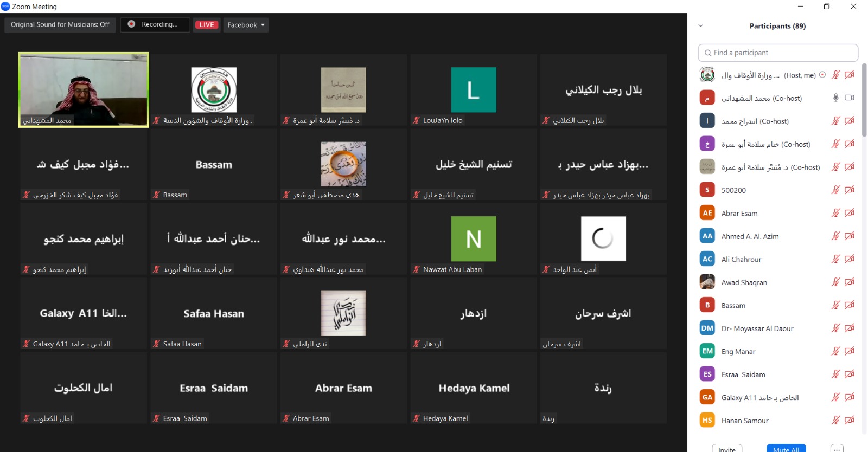Screen dimensions: 868x452
Task: Click the Recording status indicator
Action: pyautogui.click(x=155, y=25)
